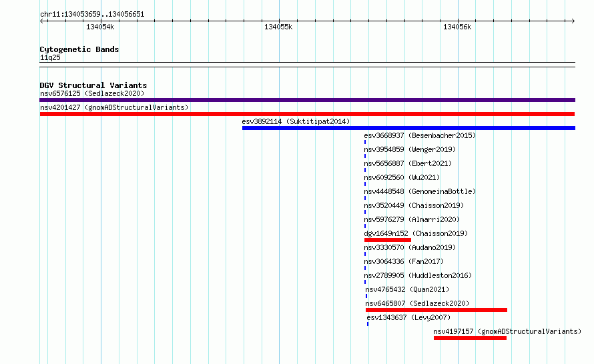Click nsv3520449 (Chaisson2019) label
This screenshot has width=594, height=364.
414,205
